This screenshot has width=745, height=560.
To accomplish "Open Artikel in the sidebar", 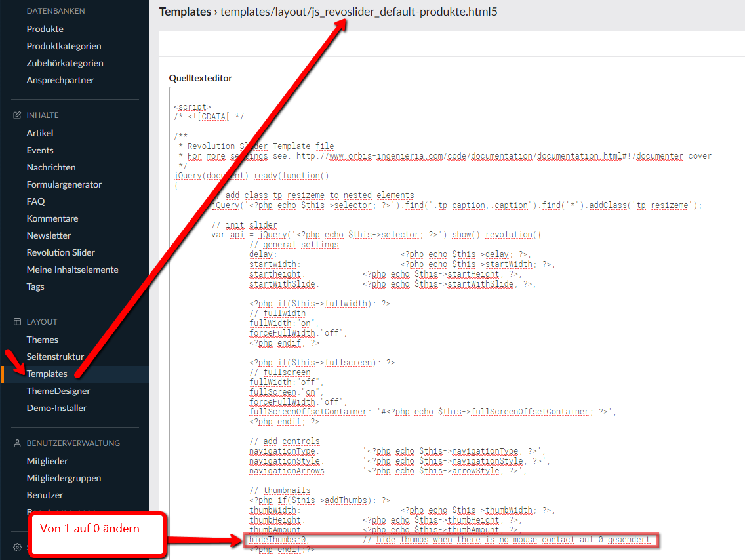I will point(40,134).
